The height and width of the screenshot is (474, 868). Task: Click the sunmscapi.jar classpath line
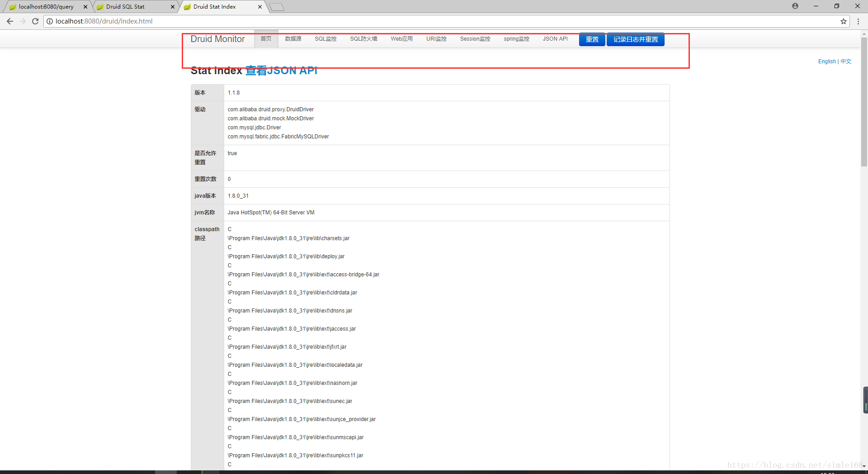[295, 437]
